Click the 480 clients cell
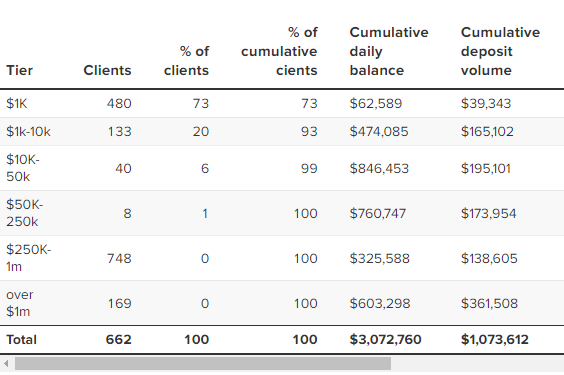Viewport: 564px width, 375px height. [x=119, y=104]
